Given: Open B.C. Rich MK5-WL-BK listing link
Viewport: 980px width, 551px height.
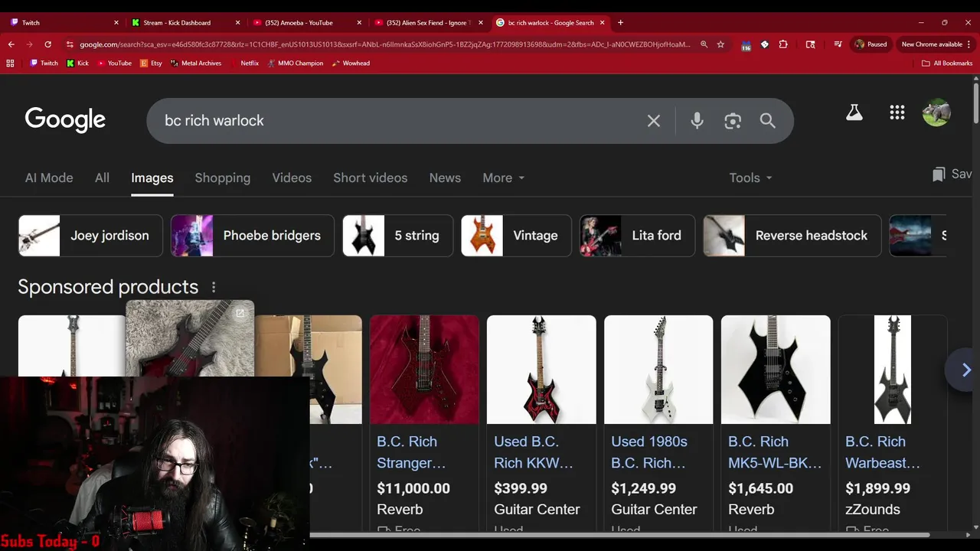Looking at the screenshot, I should click(775, 452).
